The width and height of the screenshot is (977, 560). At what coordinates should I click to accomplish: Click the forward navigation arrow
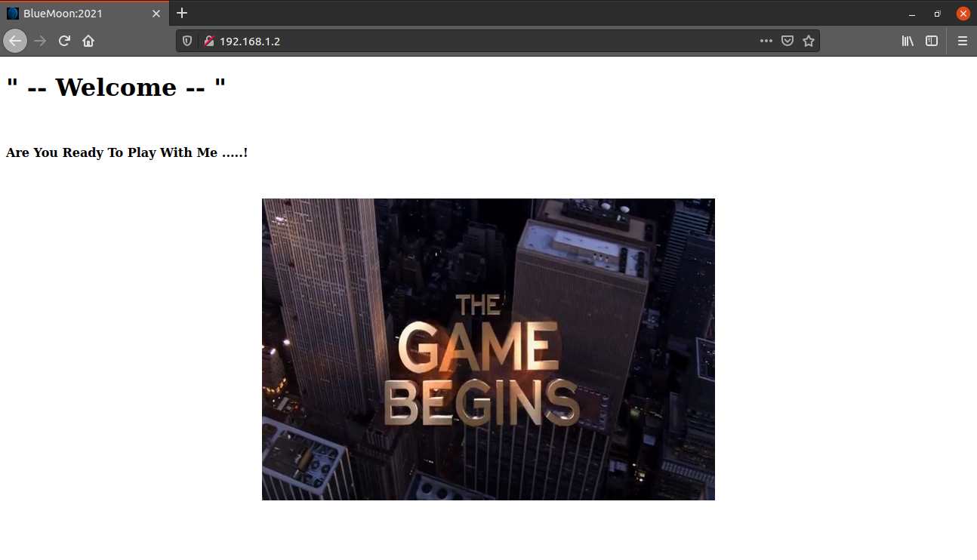(41, 41)
